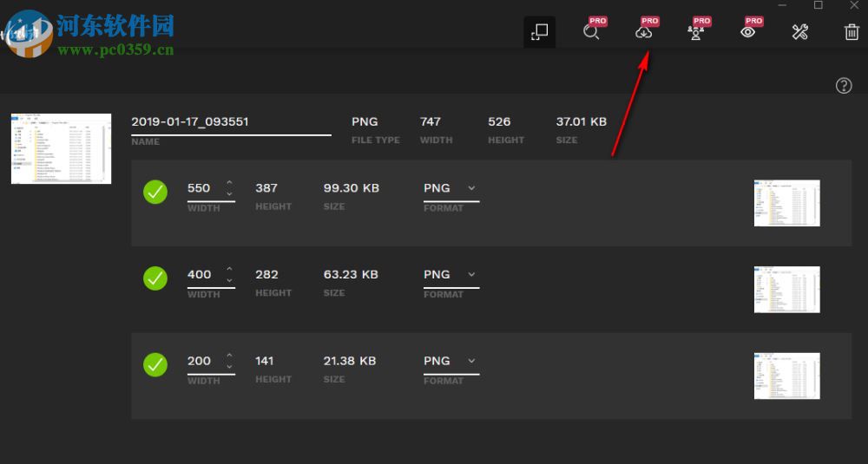Screen dimensions: 868x464
Task: Decrease width with down arrow on 200 row
Action: point(229,367)
